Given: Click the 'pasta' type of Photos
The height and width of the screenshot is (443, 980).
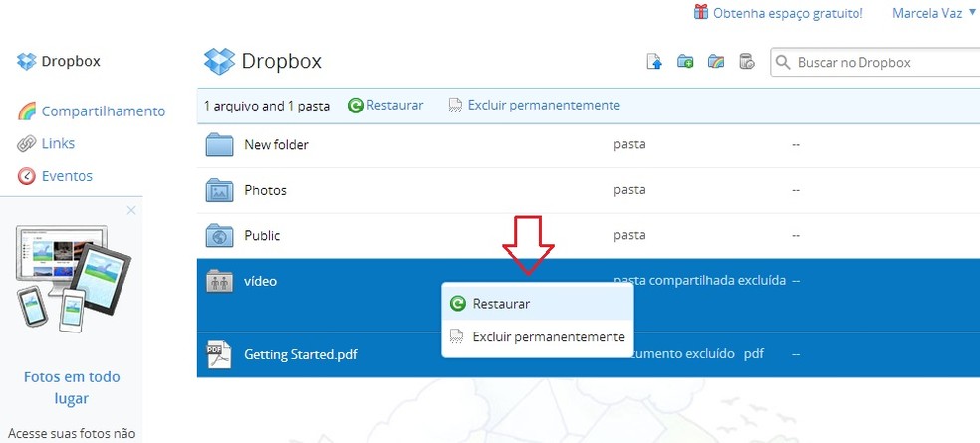Looking at the screenshot, I should (629, 190).
